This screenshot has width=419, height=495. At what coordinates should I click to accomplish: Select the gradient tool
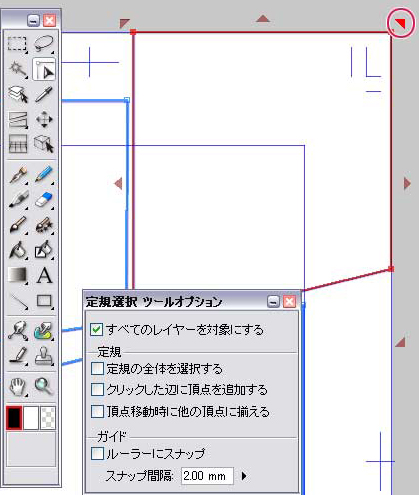[x=17, y=275]
